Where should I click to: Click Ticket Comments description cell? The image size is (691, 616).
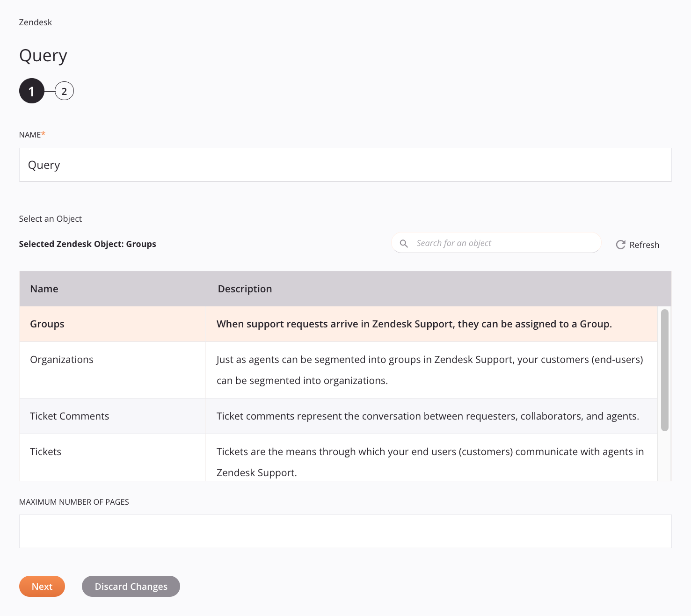pos(431,416)
